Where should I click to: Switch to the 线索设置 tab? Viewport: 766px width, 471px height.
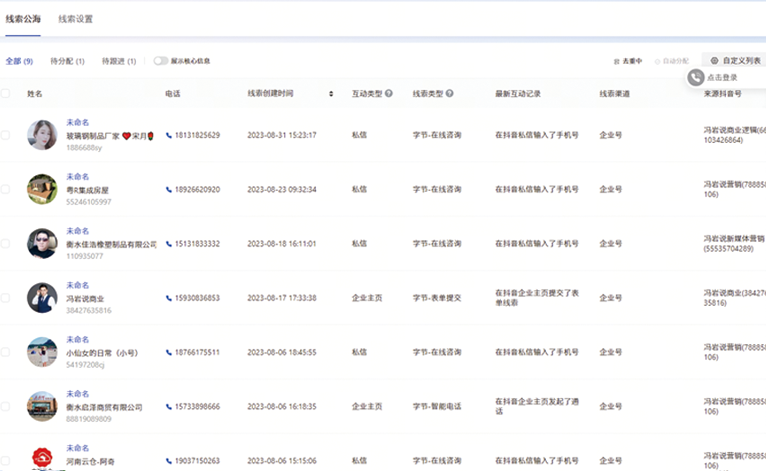(x=76, y=19)
